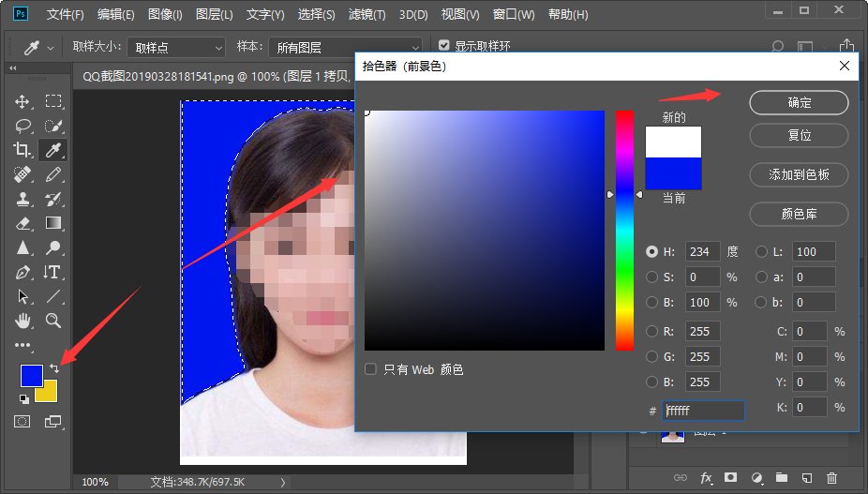868x494 pixels.
Task: Open the 编辑(E) menu
Action: [x=115, y=14]
